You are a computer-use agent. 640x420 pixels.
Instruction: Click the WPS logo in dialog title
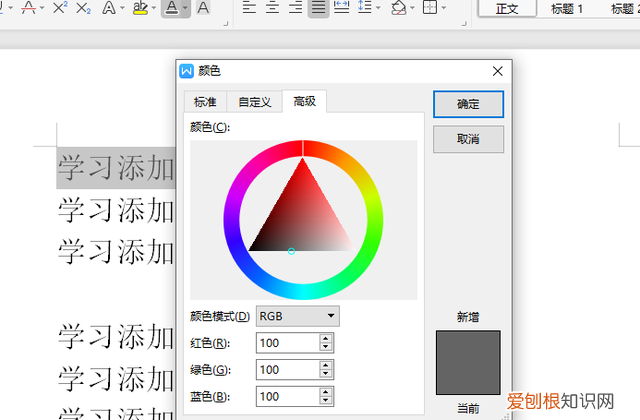pyautogui.click(x=187, y=71)
